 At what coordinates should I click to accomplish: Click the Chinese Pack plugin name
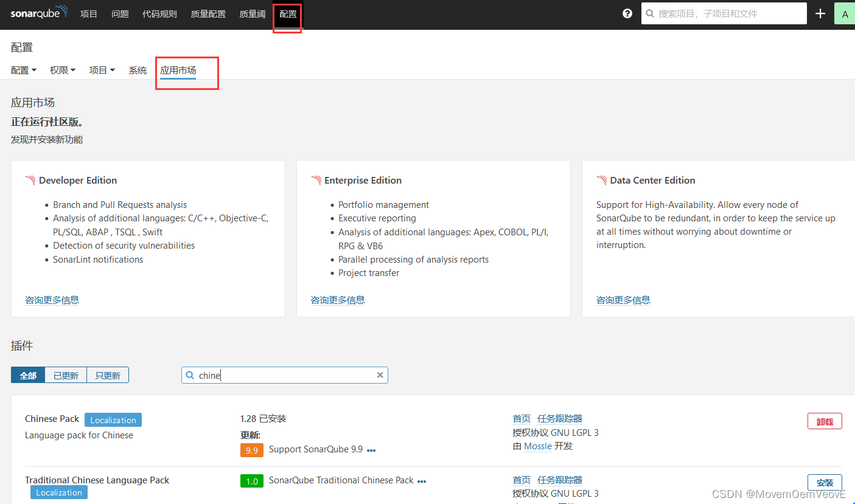[52, 418]
